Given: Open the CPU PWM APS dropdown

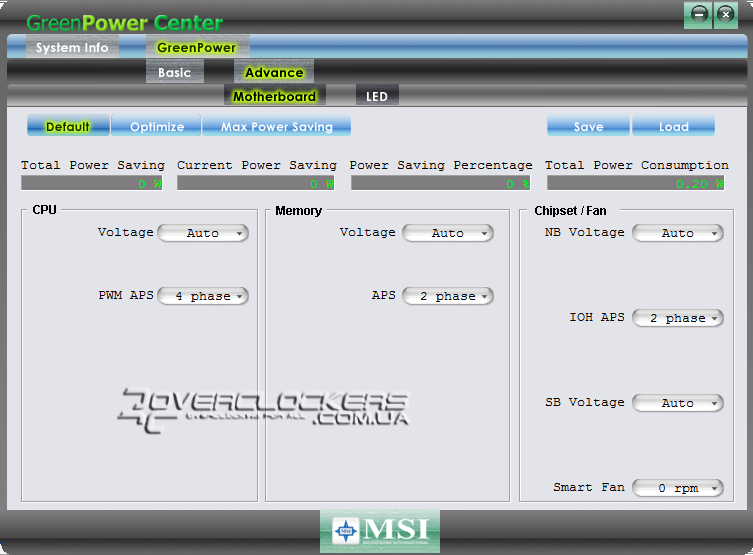Looking at the screenshot, I should (203, 296).
